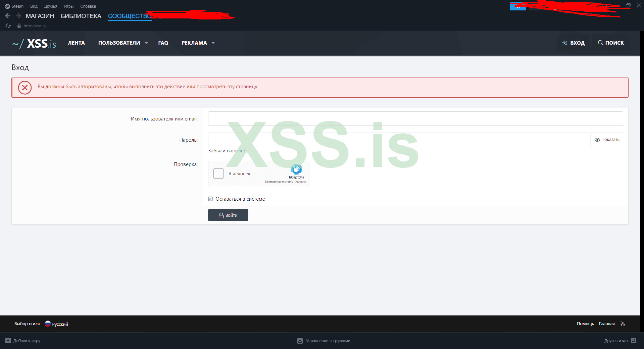Open the Друзья menu
644x349 pixels.
[x=51, y=6]
